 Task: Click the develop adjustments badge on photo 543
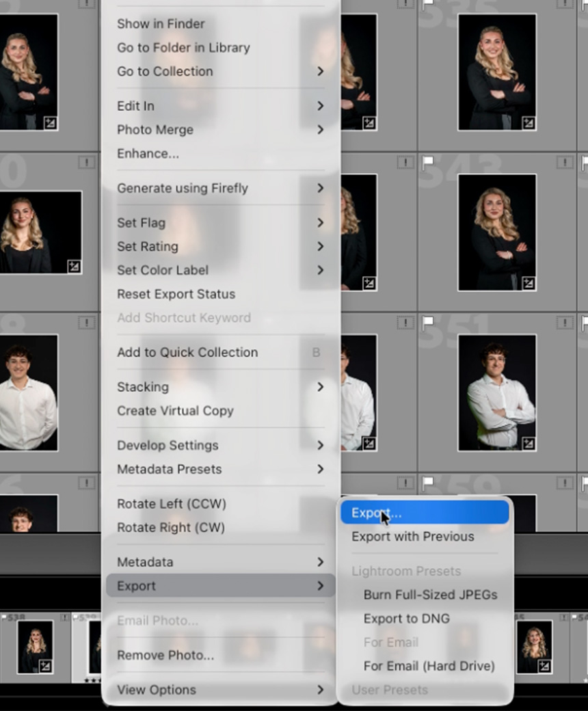pos(528,284)
